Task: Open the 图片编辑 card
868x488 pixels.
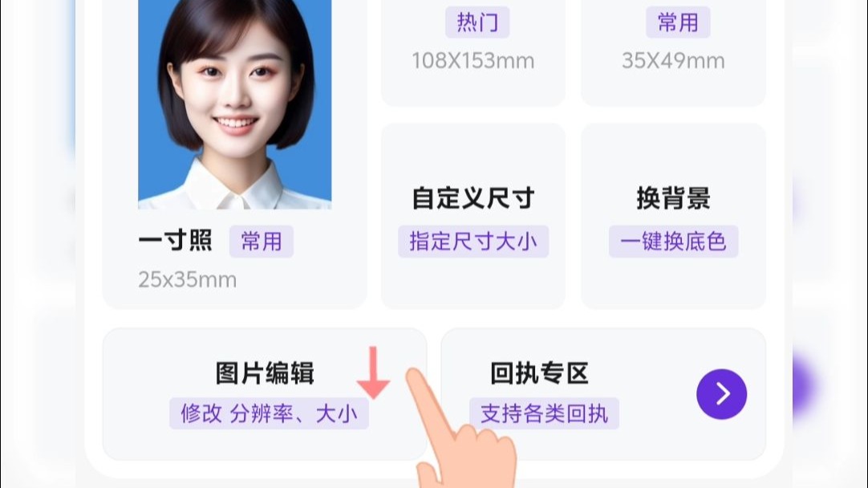Action: coord(265,394)
